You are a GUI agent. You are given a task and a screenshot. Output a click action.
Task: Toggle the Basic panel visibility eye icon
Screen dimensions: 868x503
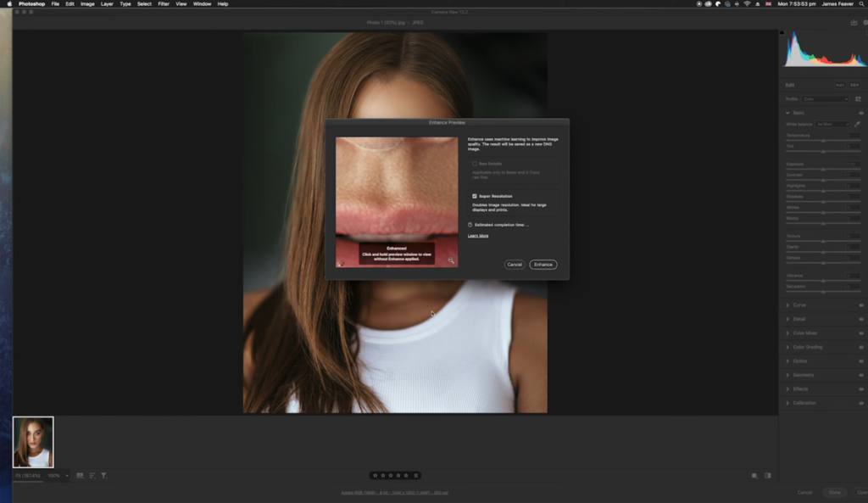(x=861, y=113)
